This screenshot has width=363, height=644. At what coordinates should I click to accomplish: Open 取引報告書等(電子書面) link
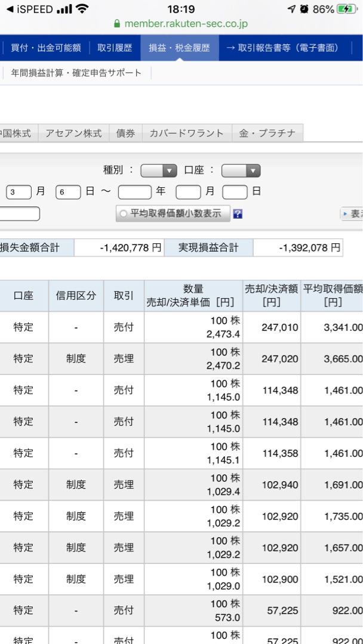[281, 48]
